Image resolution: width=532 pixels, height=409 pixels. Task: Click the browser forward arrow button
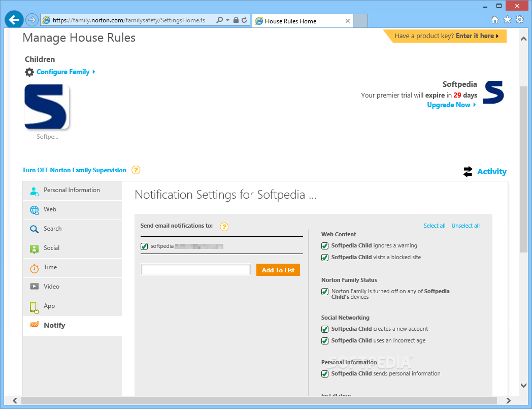click(32, 20)
